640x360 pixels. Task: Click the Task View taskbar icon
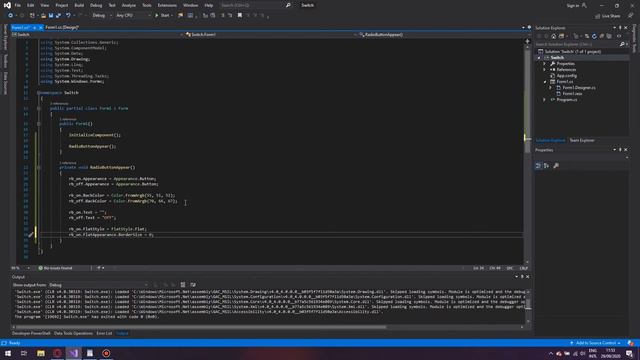(x=24, y=353)
